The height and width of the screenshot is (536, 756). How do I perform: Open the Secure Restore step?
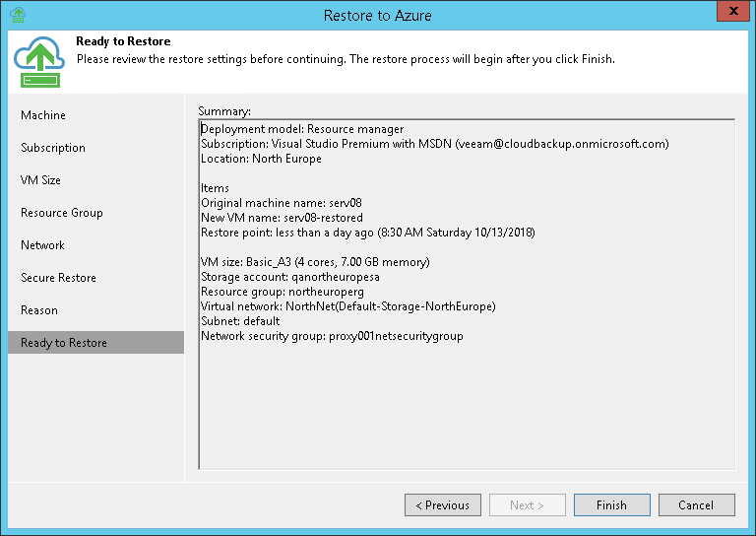coord(58,278)
